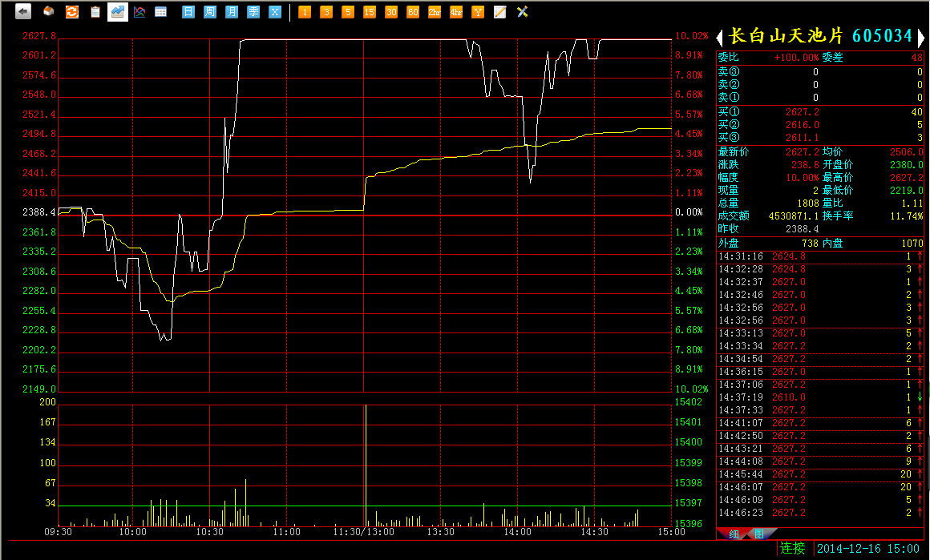Switch to monthly chart (月) icon
The height and width of the screenshot is (560, 930).
point(232,11)
